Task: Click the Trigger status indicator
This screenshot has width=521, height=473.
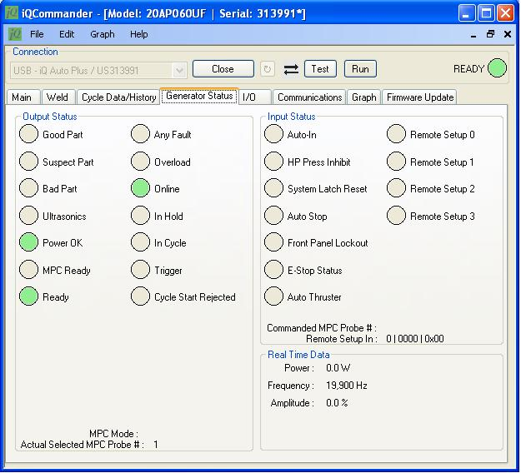Action: point(140,269)
